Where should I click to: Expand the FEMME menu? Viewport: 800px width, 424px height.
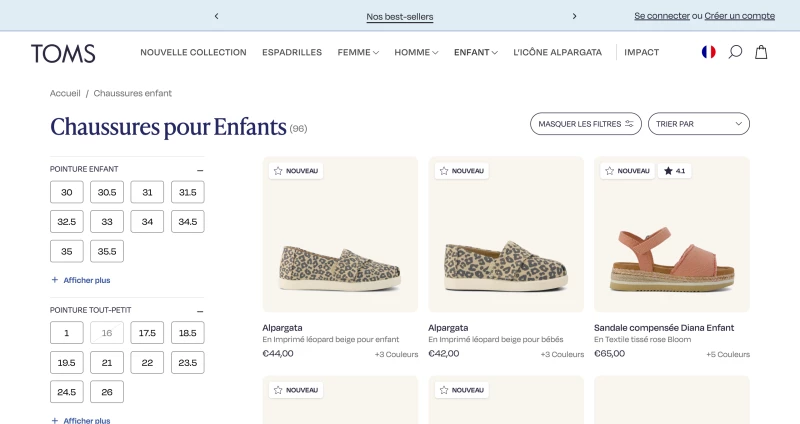(358, 52)
